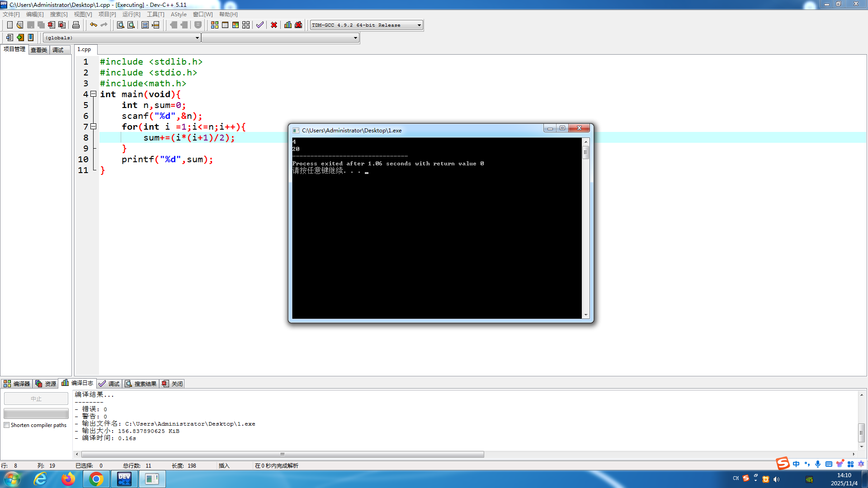Expand the (globals) scope dropdown

point(197,38)
